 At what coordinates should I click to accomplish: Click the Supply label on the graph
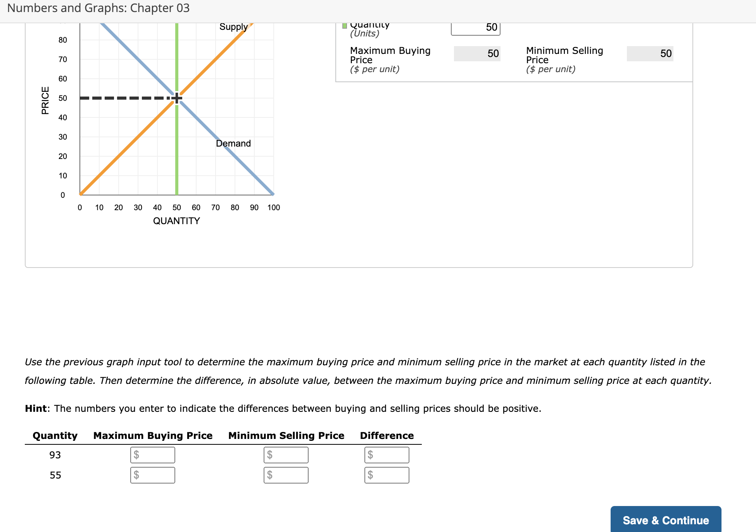pyautogui.click(x=233, y=26)
